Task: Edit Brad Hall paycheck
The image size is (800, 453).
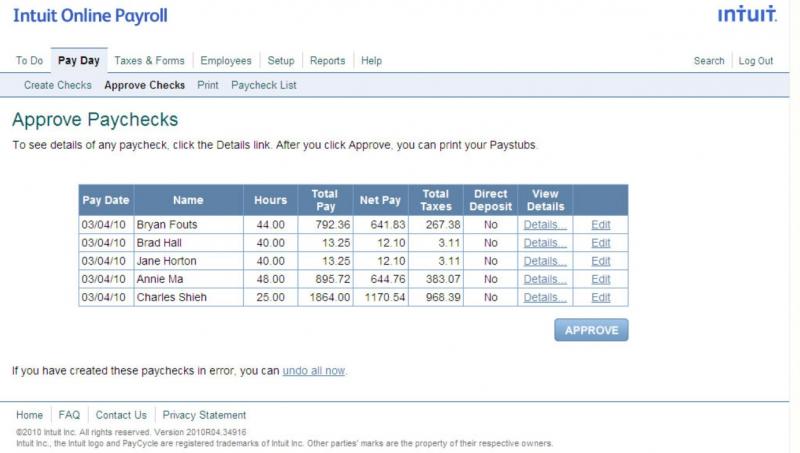Action: pos(601,243)
